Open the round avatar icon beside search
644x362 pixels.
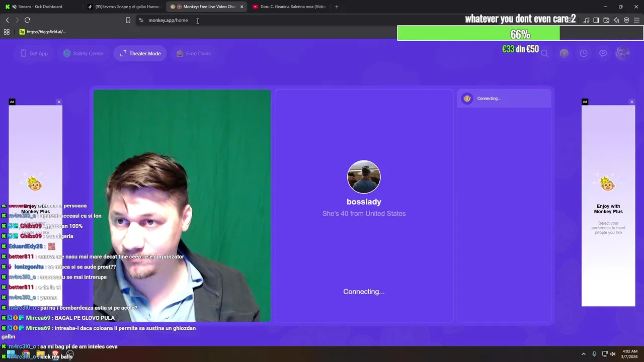[x=564, y=53]
